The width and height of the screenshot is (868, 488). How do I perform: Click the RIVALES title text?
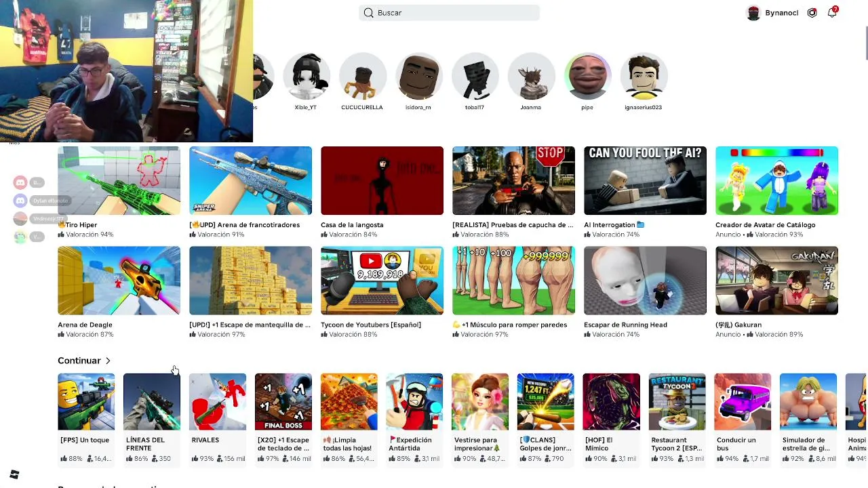[205, 440]
